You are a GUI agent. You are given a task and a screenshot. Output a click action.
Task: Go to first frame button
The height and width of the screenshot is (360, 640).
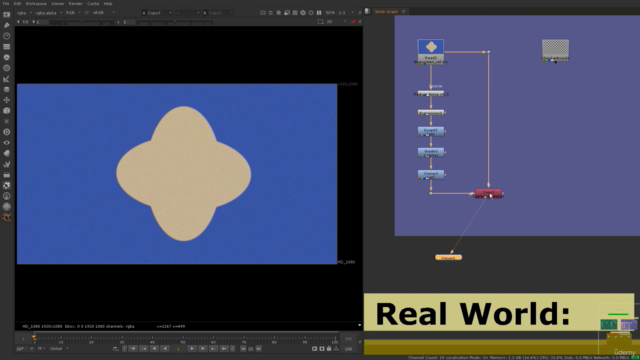click(133, 349)
